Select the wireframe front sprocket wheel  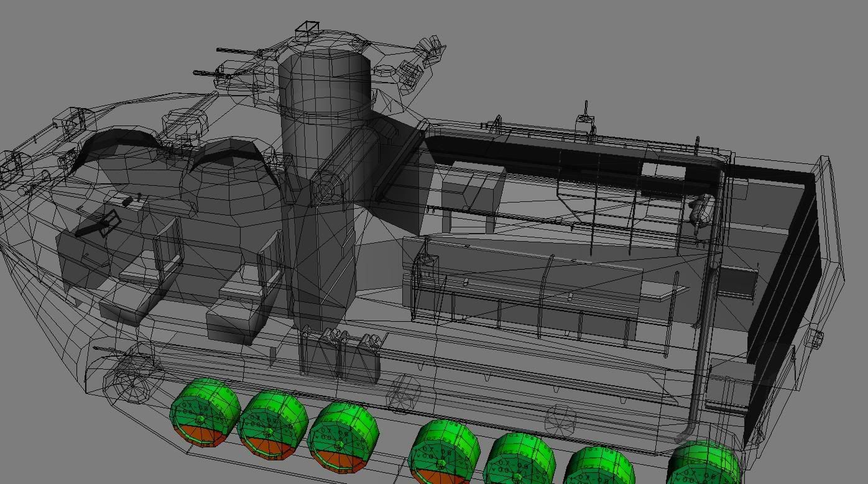[132, 380]
